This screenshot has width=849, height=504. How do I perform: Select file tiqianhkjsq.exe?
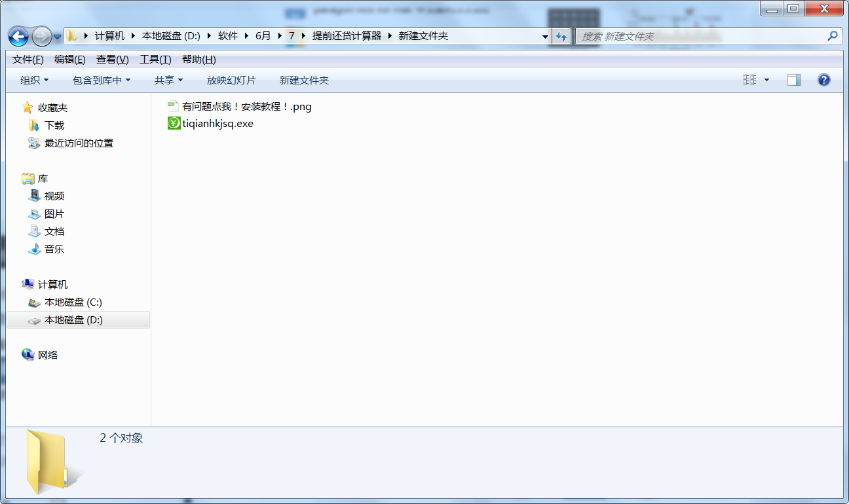click(x=217, y=124)
